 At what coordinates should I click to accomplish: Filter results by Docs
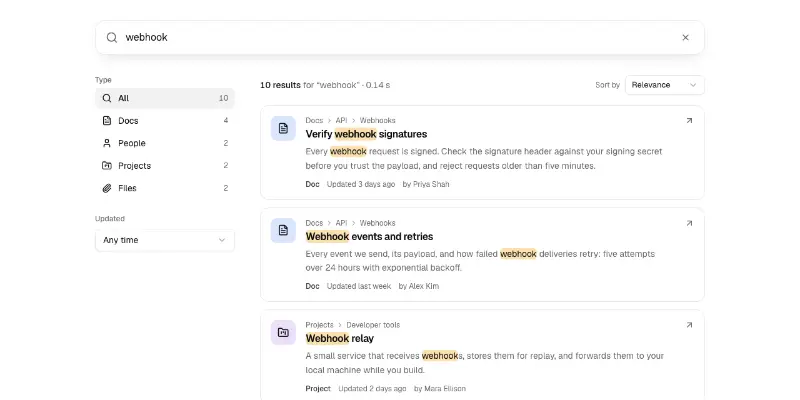[x=165, y=120]
